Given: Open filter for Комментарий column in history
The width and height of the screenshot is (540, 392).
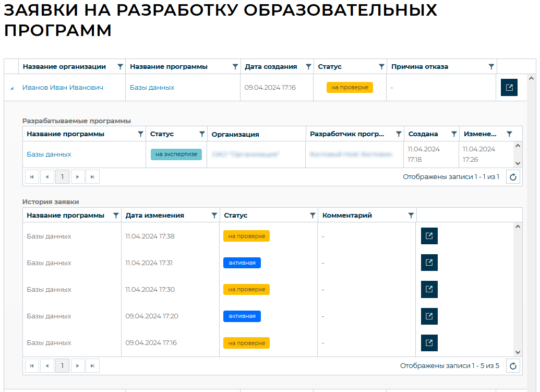Looking at the screenshot, I should (x=411, y=216).
